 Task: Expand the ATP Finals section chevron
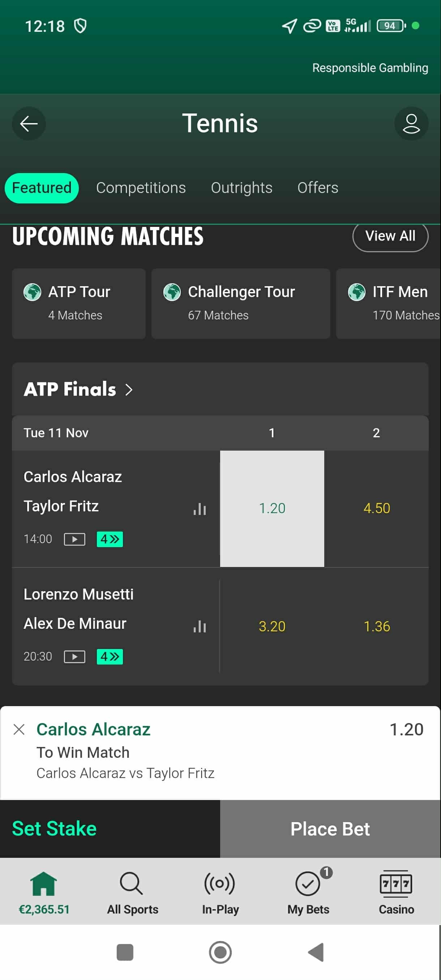129,390
